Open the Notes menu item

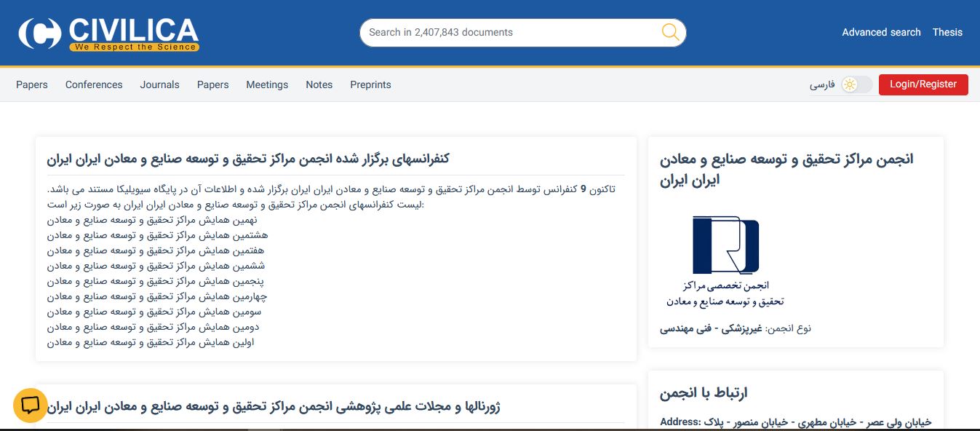coord(319,84)
